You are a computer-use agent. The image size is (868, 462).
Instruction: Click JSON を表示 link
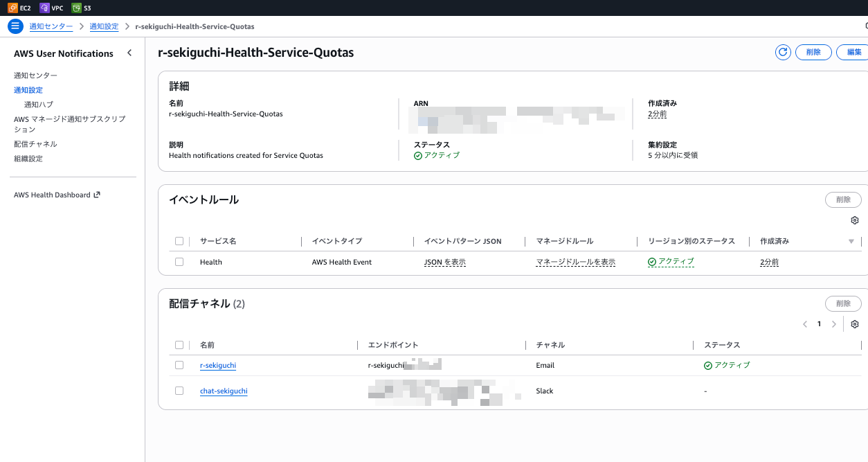[x=444, y=262]
